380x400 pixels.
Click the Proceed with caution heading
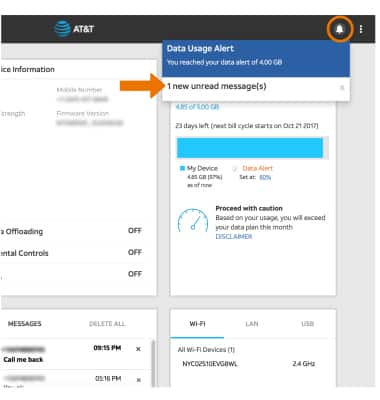pyautogui.click(x=249, y=208)
